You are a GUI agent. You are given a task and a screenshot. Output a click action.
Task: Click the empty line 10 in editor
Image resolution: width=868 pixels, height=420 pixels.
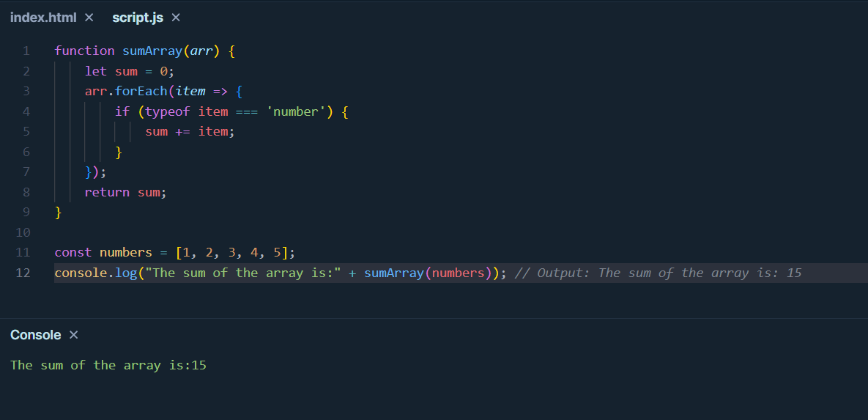click(x=461, y=232)
